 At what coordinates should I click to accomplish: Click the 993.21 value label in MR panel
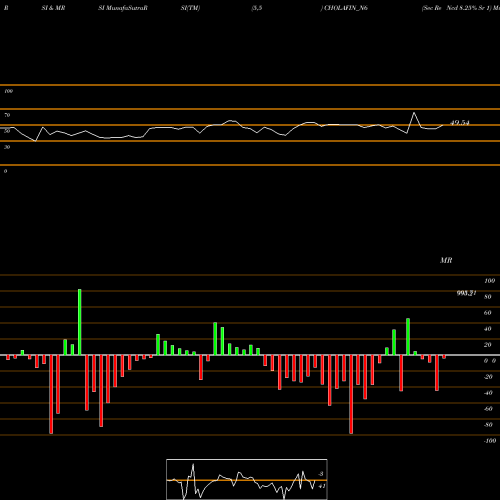click(466, 293)
